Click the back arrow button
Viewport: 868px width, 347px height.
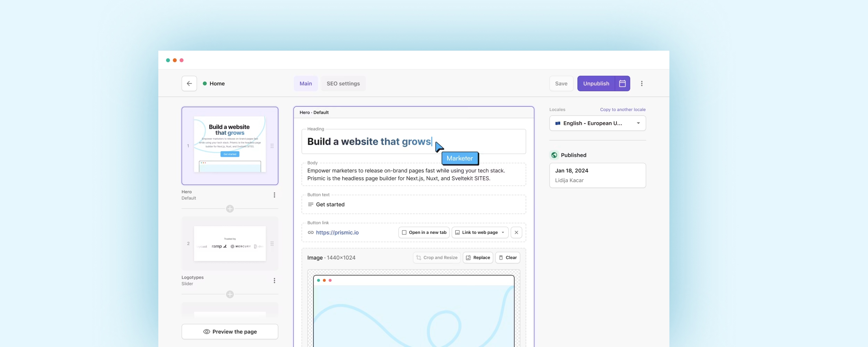[x=189, y=84]
